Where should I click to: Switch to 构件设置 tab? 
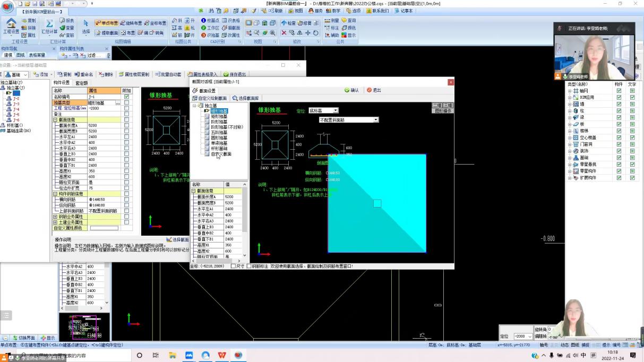(x=62, y=83)
